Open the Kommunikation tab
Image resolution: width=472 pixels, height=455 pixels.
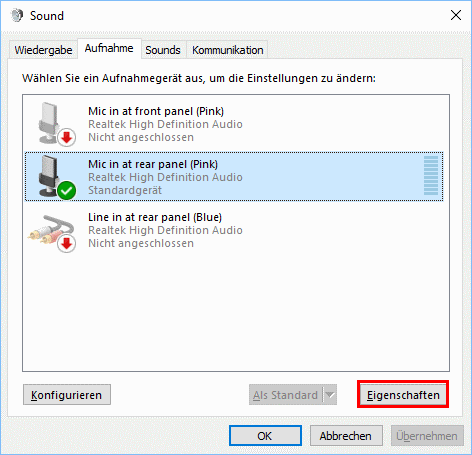coord(228,50)
